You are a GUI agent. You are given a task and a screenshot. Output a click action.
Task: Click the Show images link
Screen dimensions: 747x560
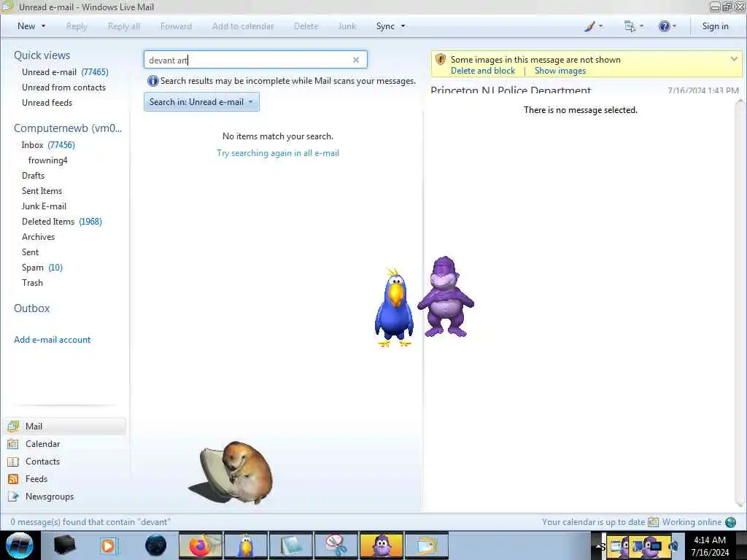(x=560, y=71)
